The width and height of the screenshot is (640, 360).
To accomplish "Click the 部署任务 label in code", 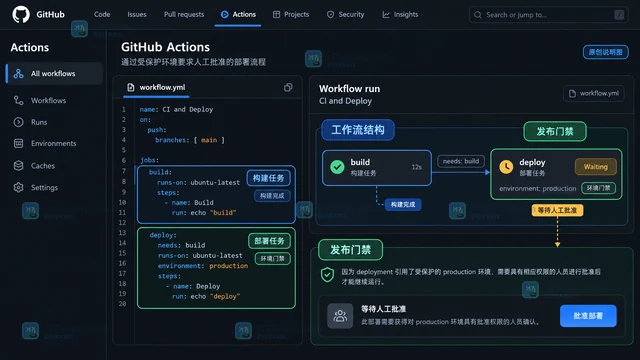I will click(x=269, y=241).
